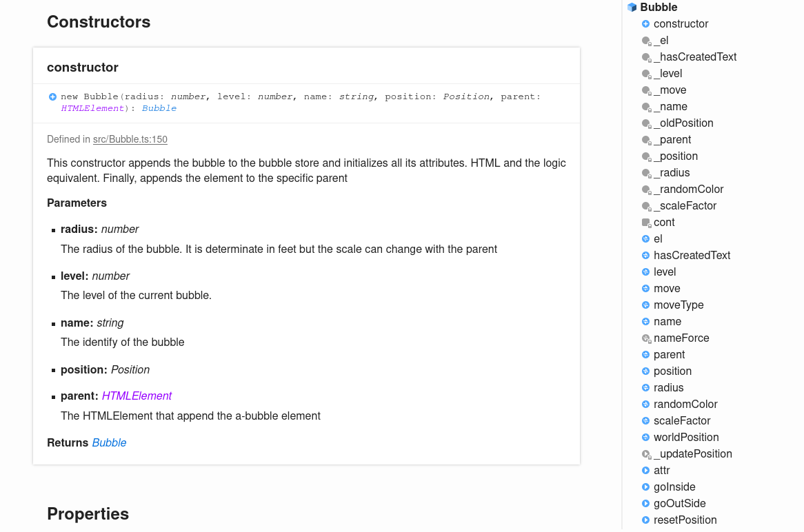
Task: Select the scaleFactor accessor entry
Action: coord(682,421)
